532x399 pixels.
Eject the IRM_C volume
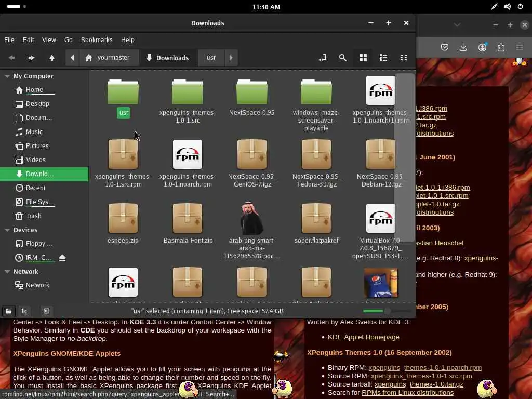[62, 258]
